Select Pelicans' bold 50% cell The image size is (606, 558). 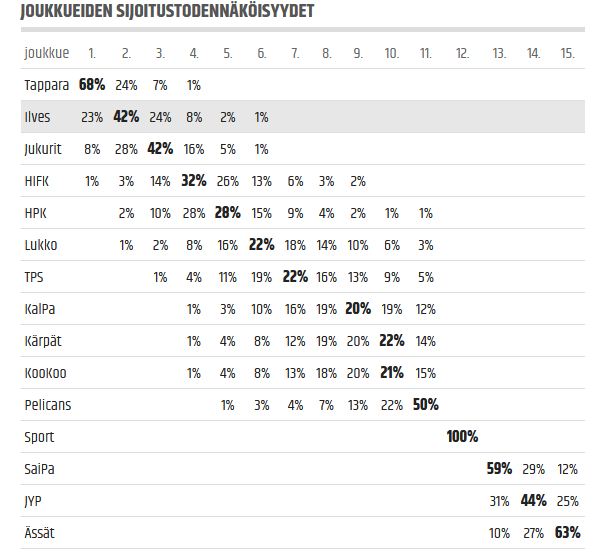click(425, 405)
